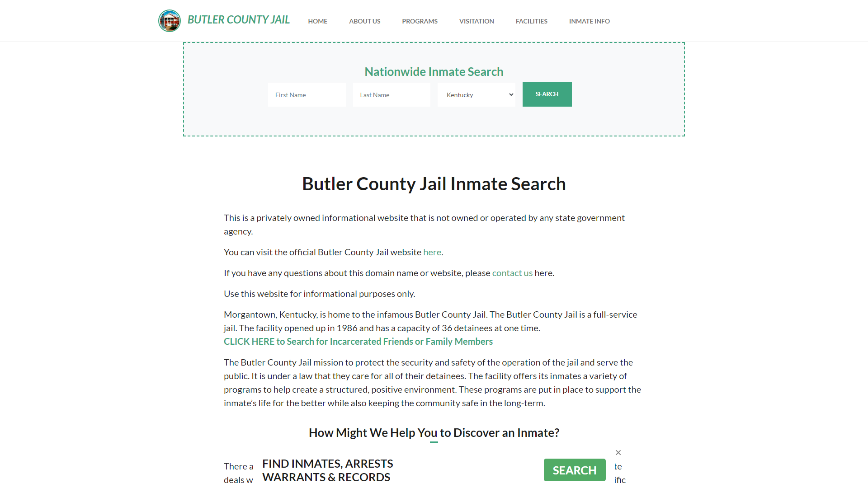Viewport: 868px width, 488px height.
Task: Select the PROGRAMS tab in navigation
Action: (x=420, y=21)
